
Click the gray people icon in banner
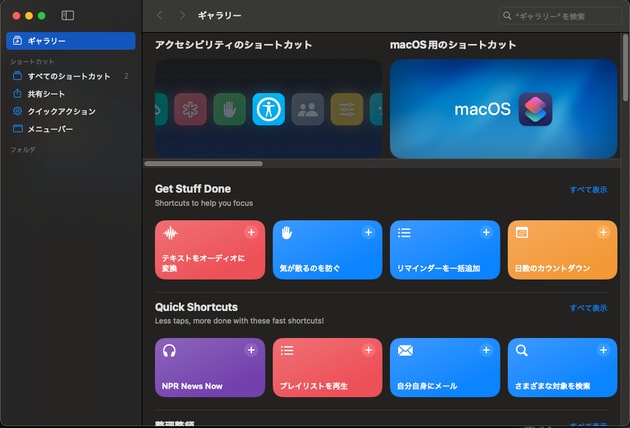point(308,109)
